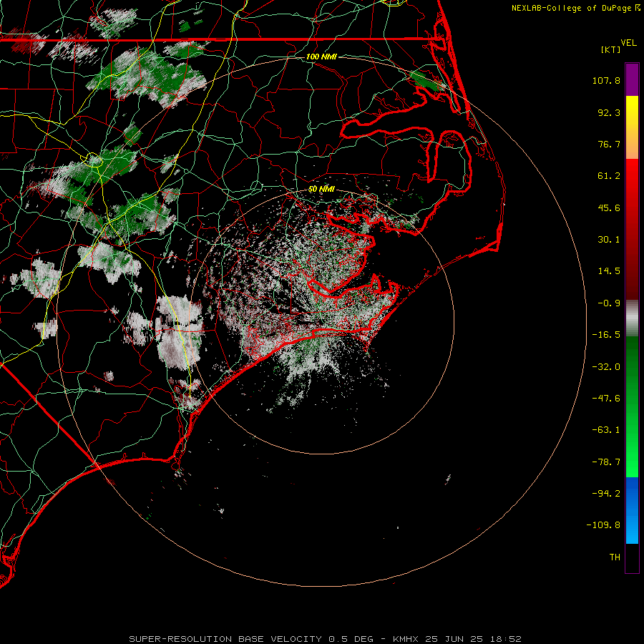
Task: Select the -16.5 legend value
Action: click(x=606, y=335)
